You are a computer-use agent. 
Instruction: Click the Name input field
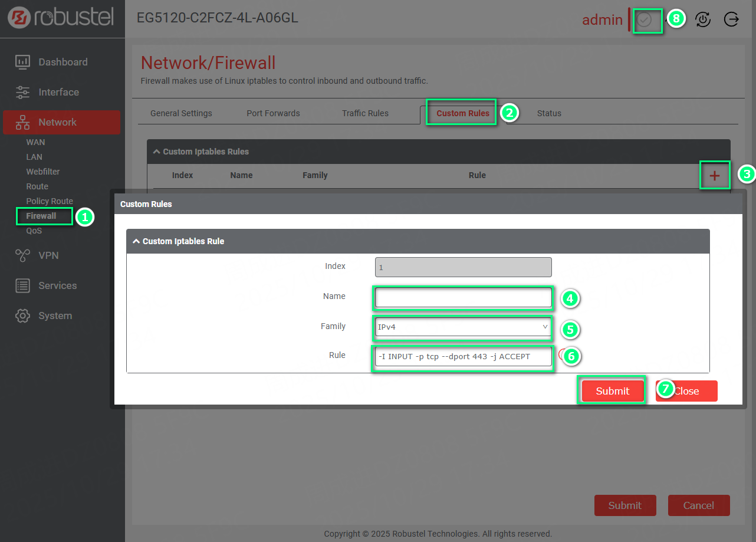point(463,298)
